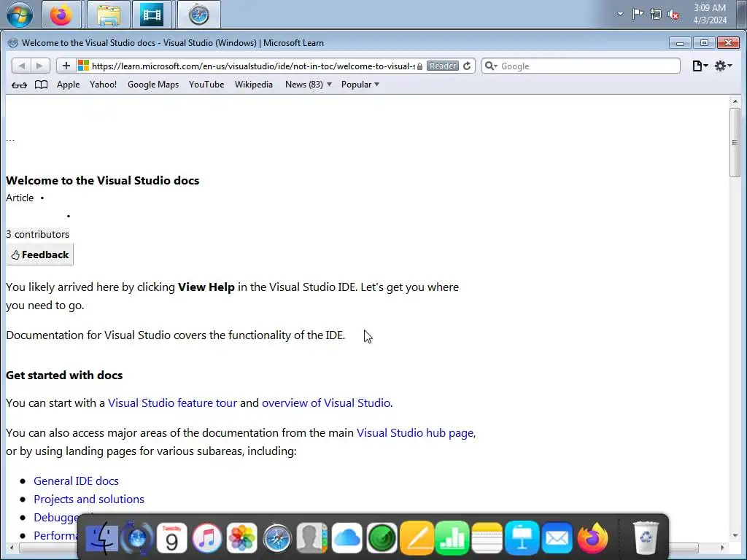Go forward with the Safari forward arrow

pos(40,66)
